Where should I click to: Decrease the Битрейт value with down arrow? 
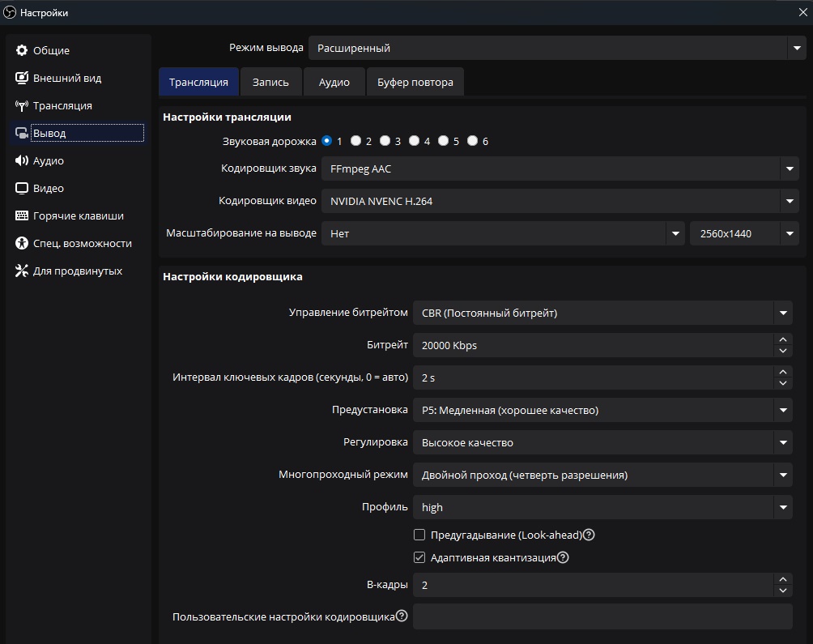(783, 351)
